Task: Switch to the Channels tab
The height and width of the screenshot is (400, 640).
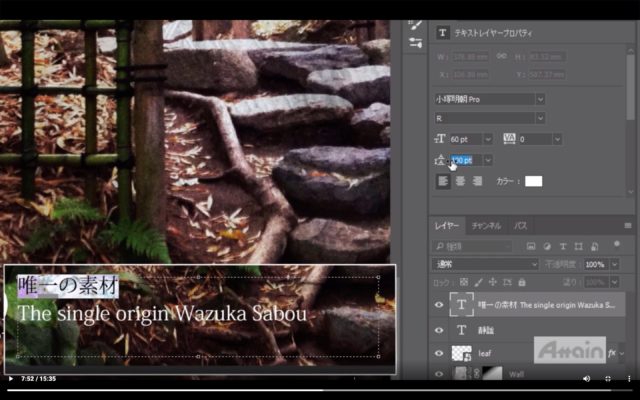Action: click(x=486, y=225)
